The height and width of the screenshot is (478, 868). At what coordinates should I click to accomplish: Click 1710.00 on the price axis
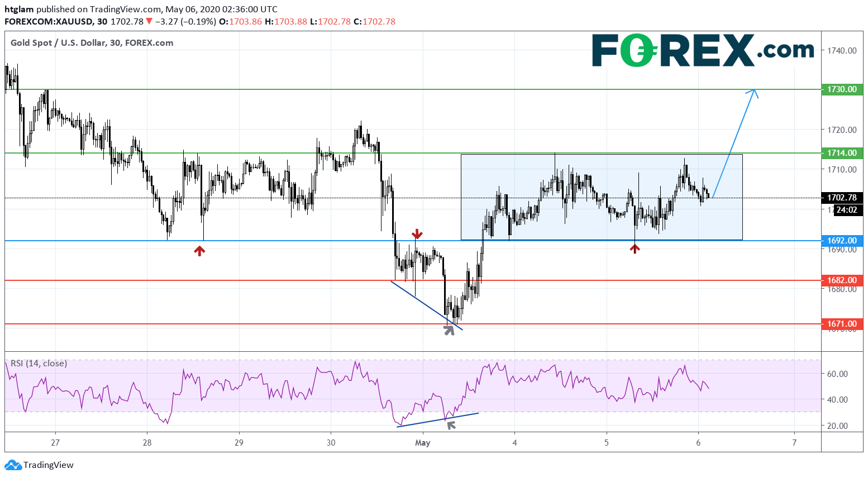842,169
